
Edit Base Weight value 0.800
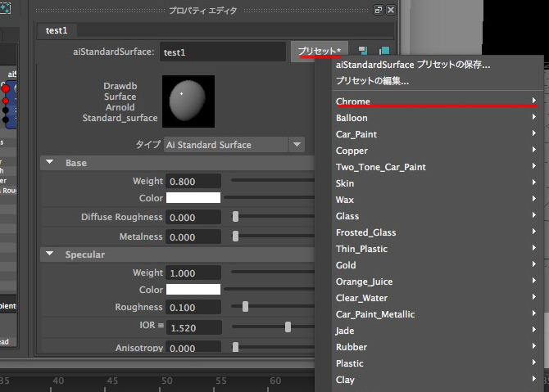(193, 182)
